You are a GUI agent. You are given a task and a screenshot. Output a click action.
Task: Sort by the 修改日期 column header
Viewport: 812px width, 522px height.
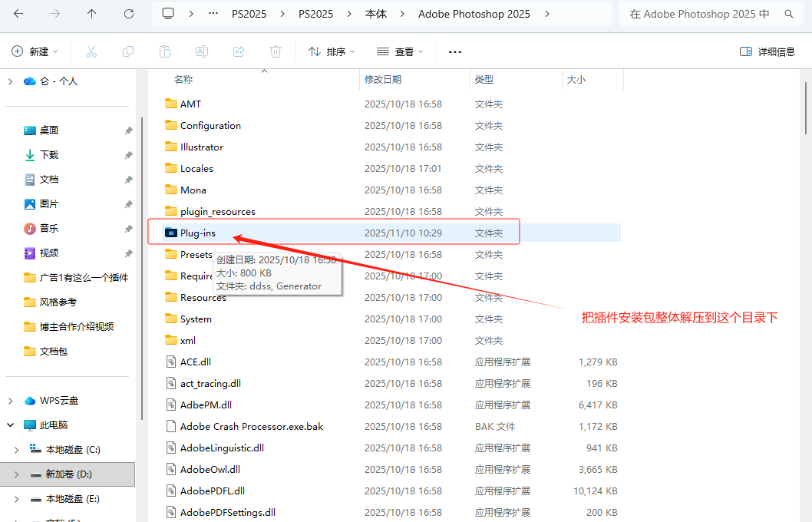(383, 80)
